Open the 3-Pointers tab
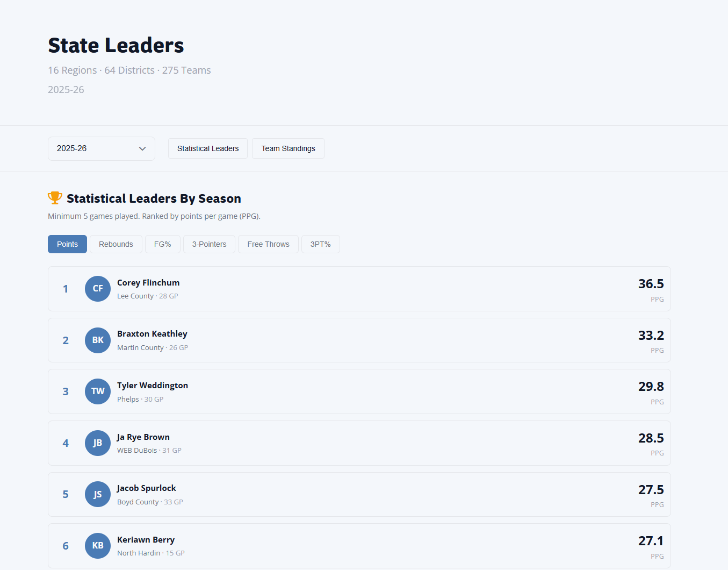 pyautogui.click(x=209, y=244)
